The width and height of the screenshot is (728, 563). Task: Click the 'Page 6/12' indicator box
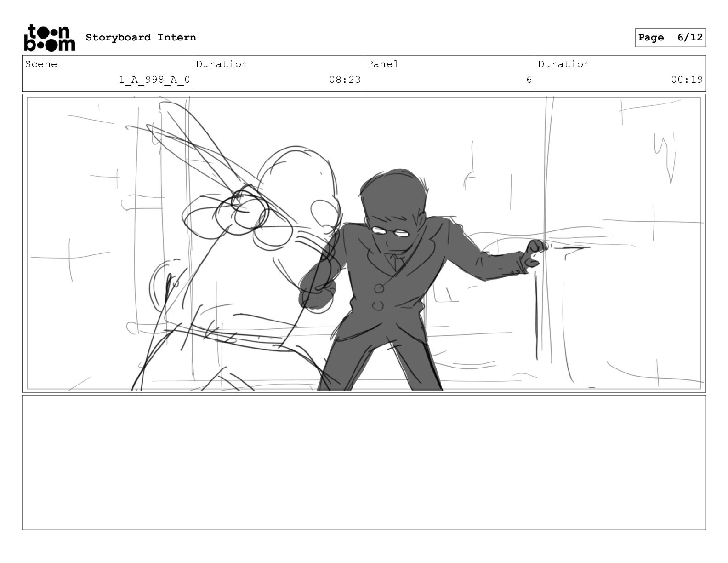671,38
